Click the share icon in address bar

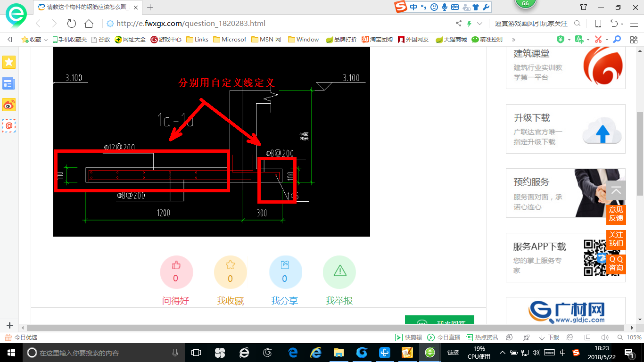pyautogui.click(x=459, y=24)
